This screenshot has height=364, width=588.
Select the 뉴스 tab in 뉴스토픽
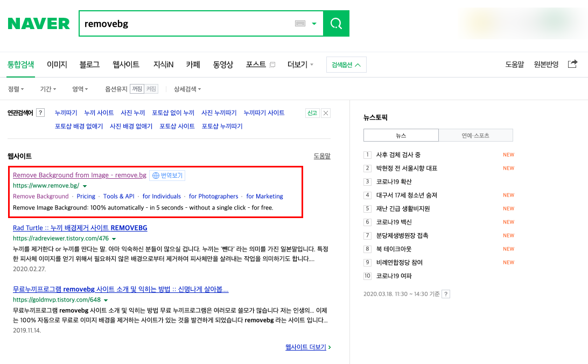tap(401, 135)
